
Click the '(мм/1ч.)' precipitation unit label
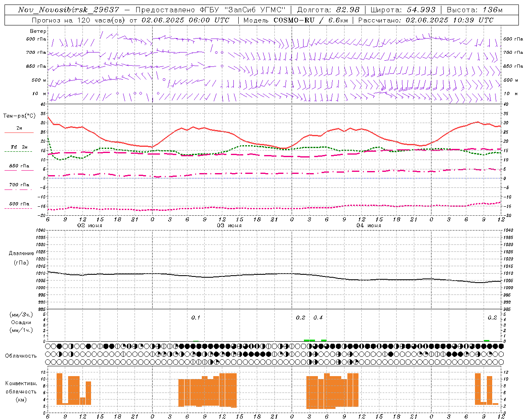point(21,330)
